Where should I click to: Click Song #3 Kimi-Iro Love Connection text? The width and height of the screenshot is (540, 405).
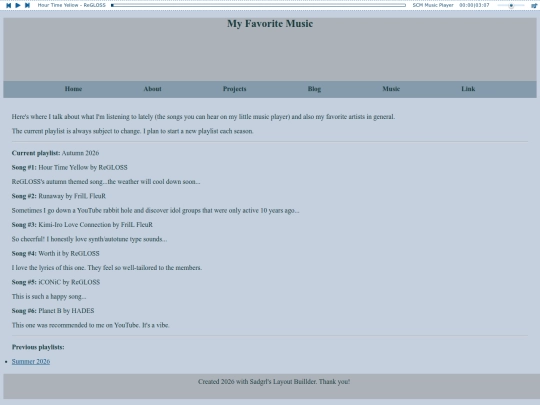pos(82,225)
